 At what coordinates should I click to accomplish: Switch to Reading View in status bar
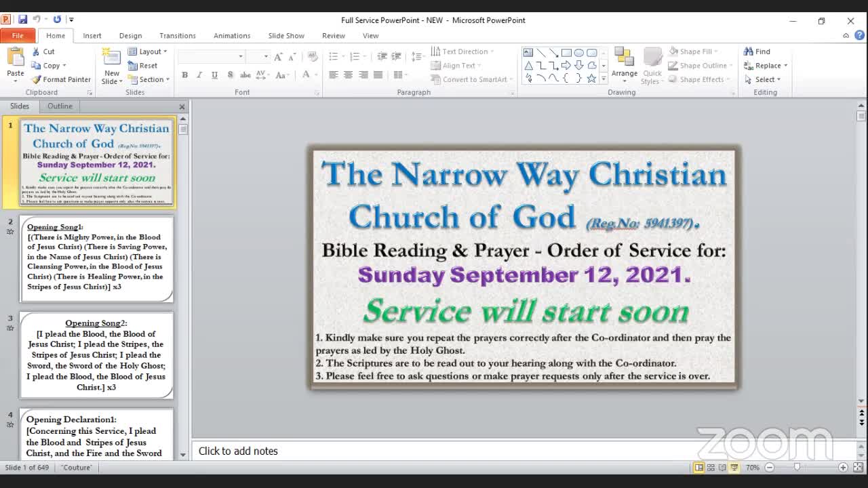722,468
